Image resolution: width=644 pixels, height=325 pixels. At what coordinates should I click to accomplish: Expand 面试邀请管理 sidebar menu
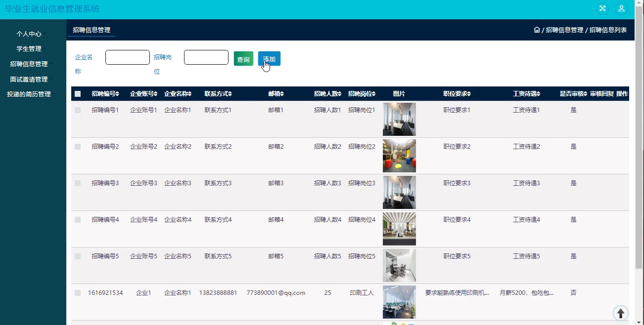[29, 79]
